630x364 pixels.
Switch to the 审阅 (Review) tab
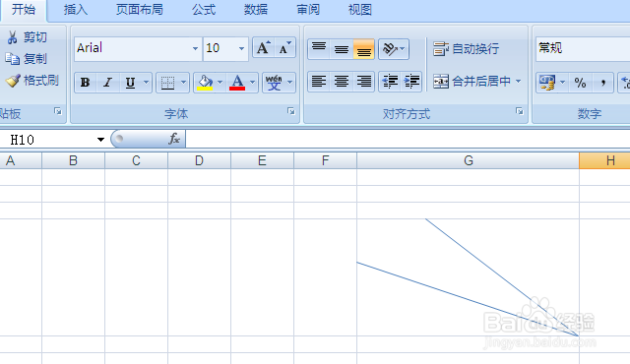[308, 10]
